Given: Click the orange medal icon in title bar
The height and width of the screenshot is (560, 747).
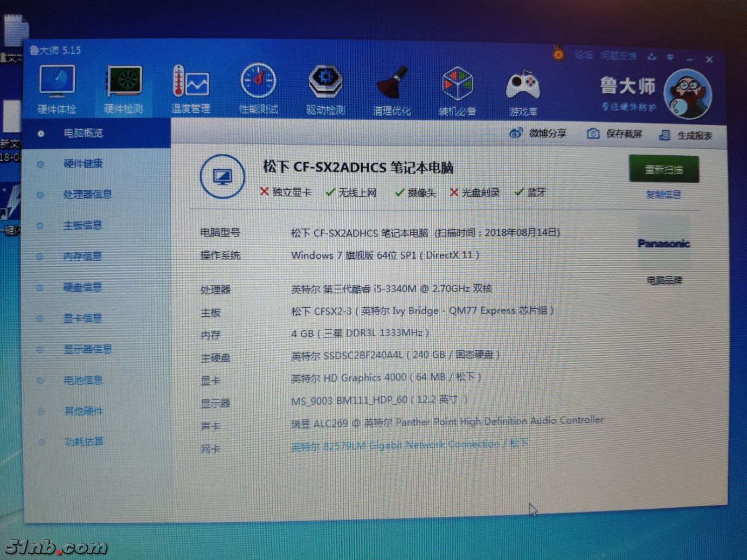Looking at the screenshot, I should click(558, 53).
